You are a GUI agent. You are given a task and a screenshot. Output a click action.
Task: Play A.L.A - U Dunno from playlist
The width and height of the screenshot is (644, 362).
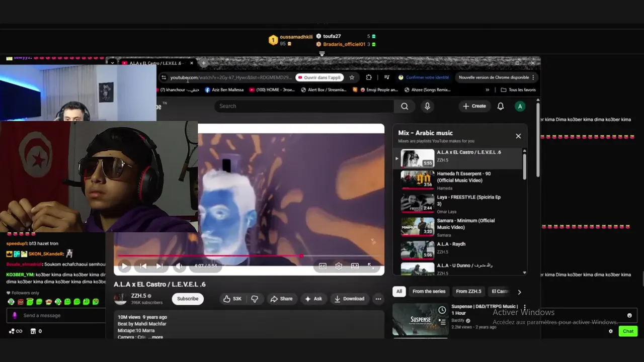coord(458,268)
